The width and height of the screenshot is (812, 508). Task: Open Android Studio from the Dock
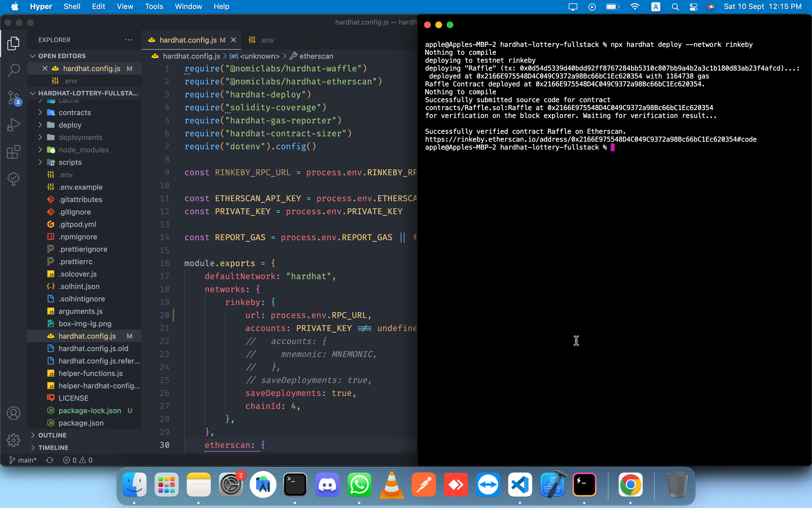pos(263,485)
